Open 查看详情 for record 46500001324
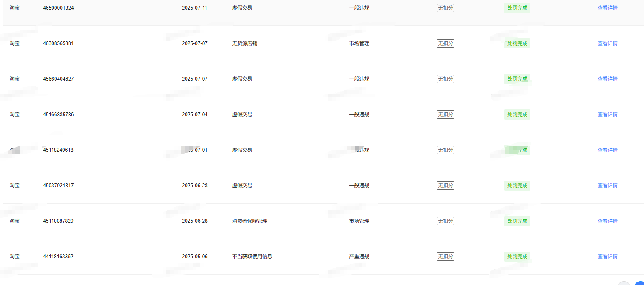The height and width of the screenshot is (285, 644). coord(607,8)
